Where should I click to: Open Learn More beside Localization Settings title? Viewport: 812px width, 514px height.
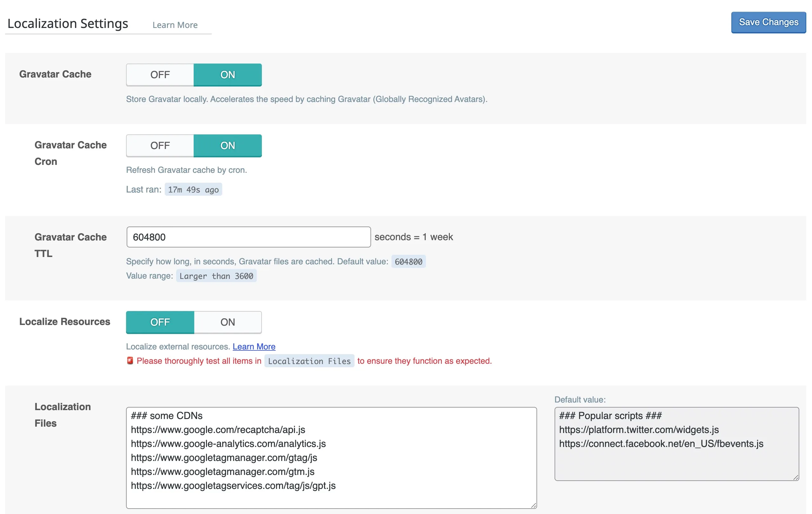click(x=175, y=25)
